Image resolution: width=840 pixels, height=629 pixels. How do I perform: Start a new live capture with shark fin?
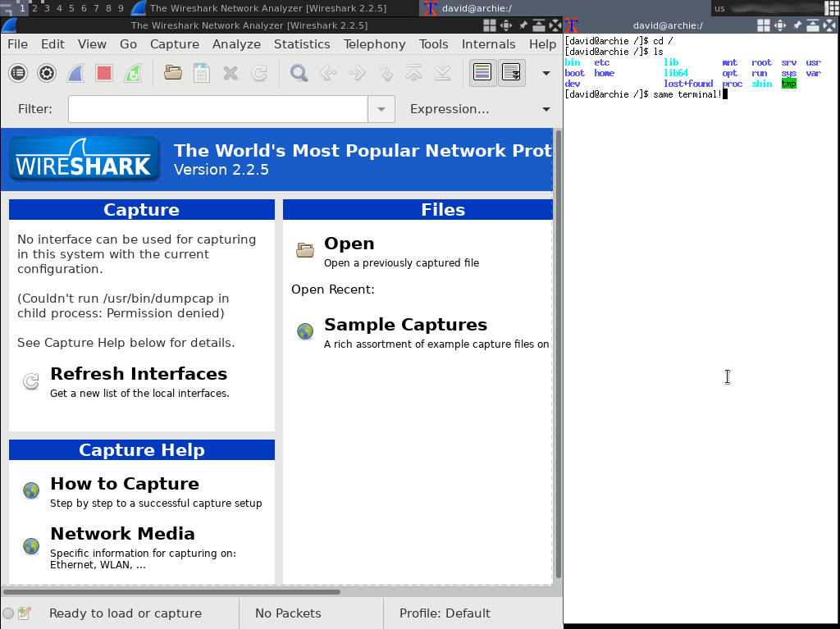[x=75, y=73]
